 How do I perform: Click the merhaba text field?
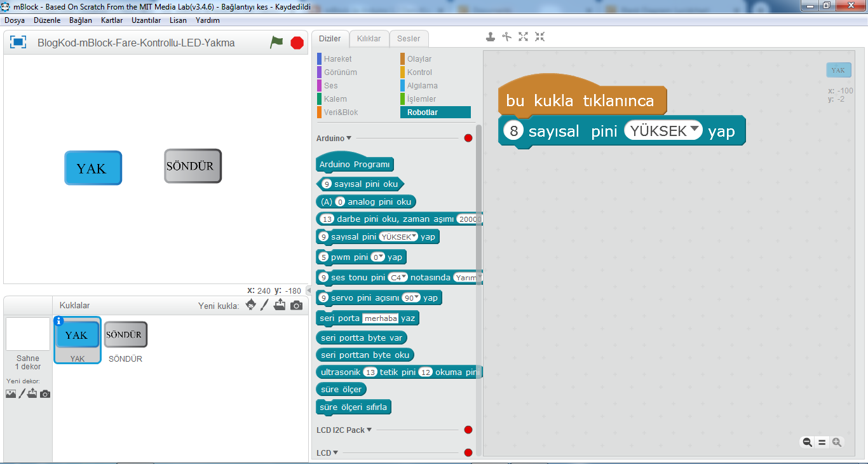(x=381, y=318)
